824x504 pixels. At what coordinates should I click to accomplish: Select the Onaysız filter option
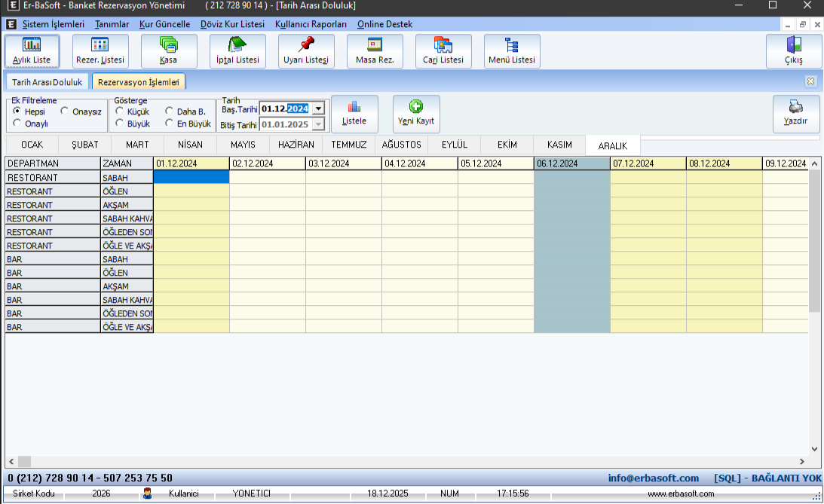[x=65, y=111]
